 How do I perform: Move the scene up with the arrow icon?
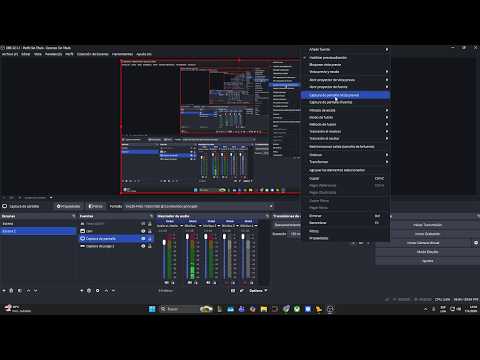[x=28, y=291]
